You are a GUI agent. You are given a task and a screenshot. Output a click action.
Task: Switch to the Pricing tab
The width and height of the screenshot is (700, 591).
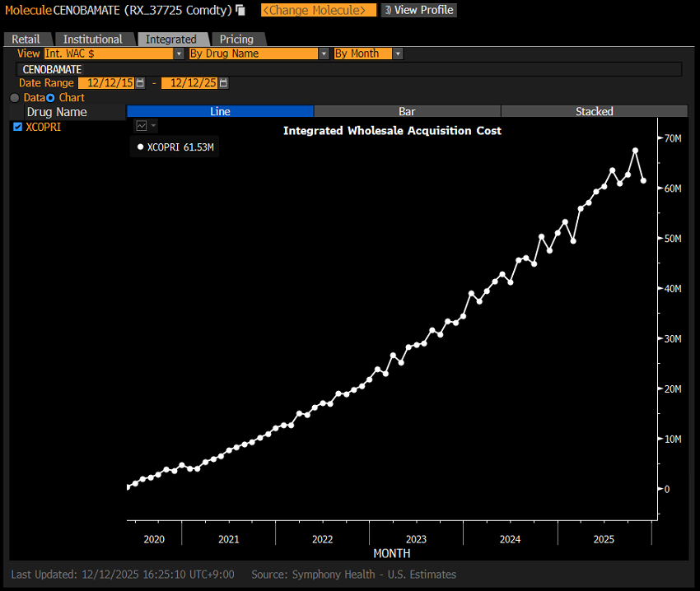pyautogui.click(x=236, y=40)
